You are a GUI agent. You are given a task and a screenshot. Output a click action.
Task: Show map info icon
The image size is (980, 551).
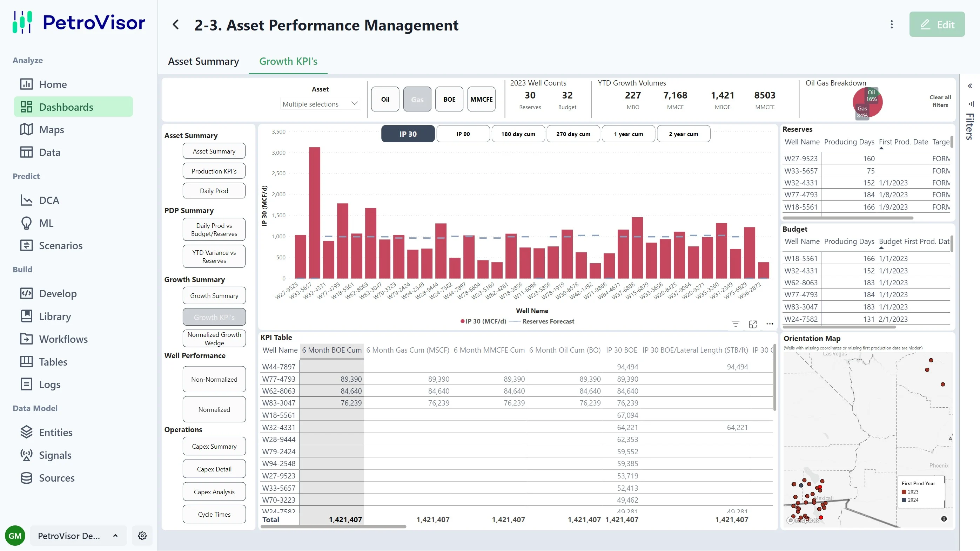pyautogui.click(x=944, y=519)
